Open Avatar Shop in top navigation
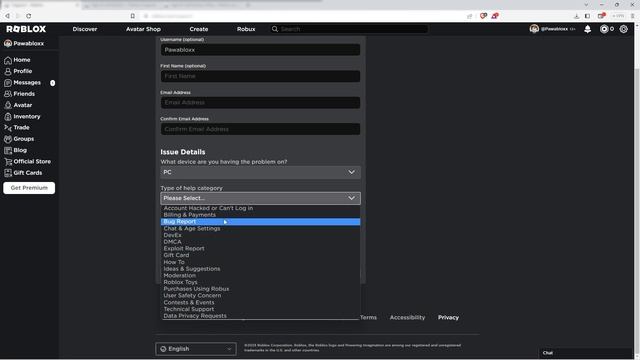Viewport: 640px width, 360px height. click(x=143, y=29)
